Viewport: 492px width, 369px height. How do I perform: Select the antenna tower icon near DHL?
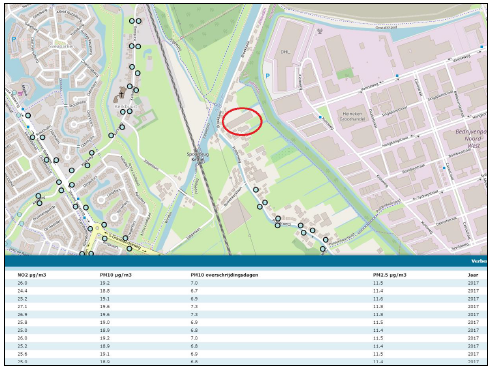[x=319, y=32]
